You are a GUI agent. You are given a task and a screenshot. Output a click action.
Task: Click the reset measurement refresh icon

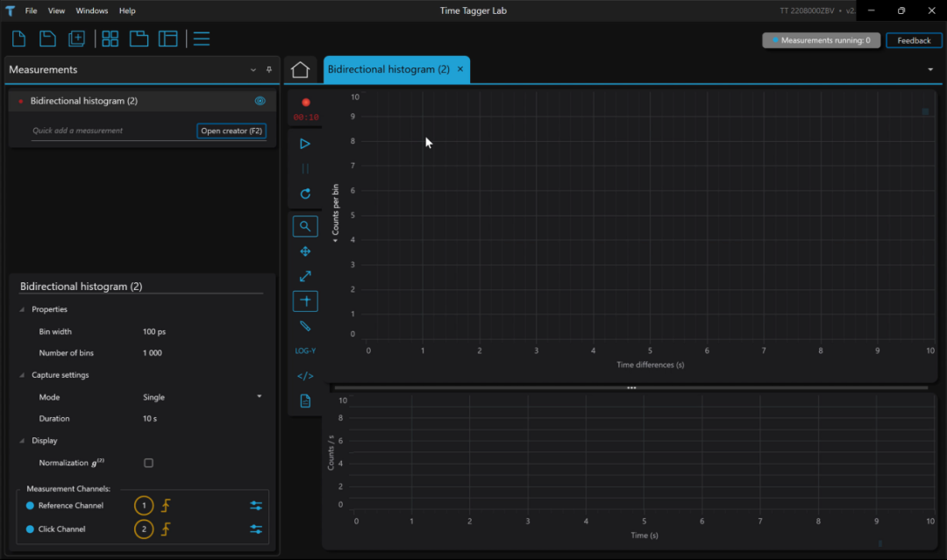pyautogui.click(x=305, y=194)
